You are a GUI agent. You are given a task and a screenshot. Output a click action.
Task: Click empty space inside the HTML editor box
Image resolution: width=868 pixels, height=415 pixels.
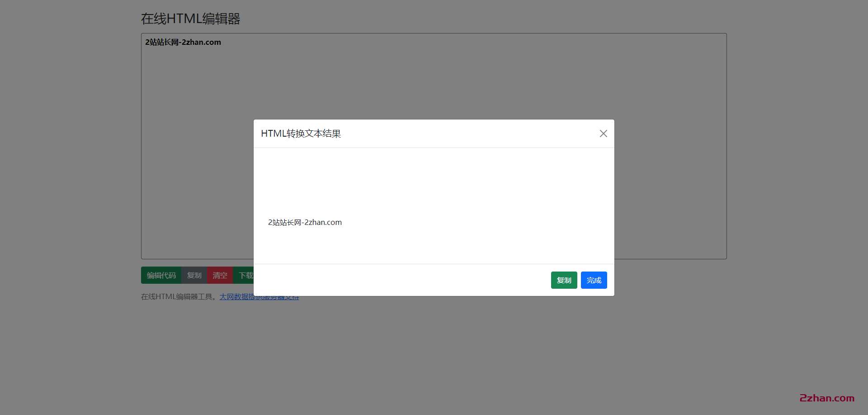[407, 81]
